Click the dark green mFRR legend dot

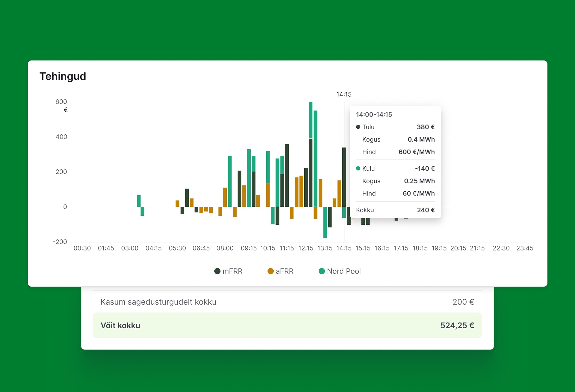point(217,271)
